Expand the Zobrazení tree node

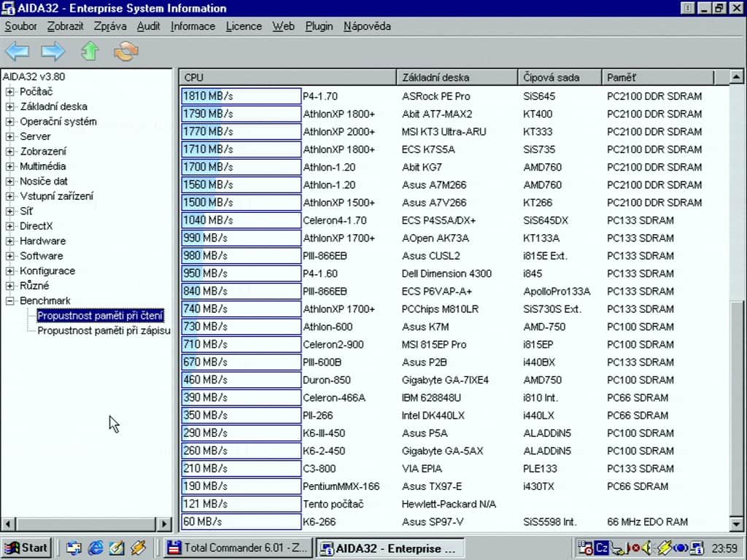pos(9,152)
